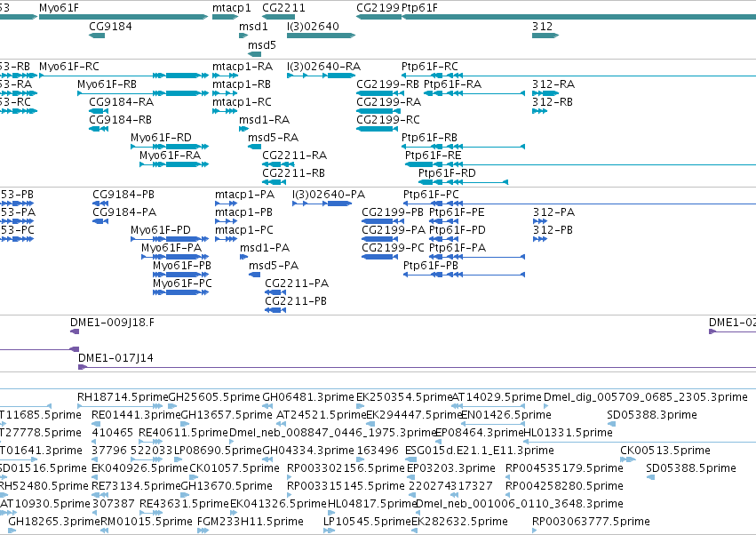Image resolution: width=756 pixels, height=535 pixels.
Task: Click protein l(3)02640-PA
Action: click(x=322, y=204)
